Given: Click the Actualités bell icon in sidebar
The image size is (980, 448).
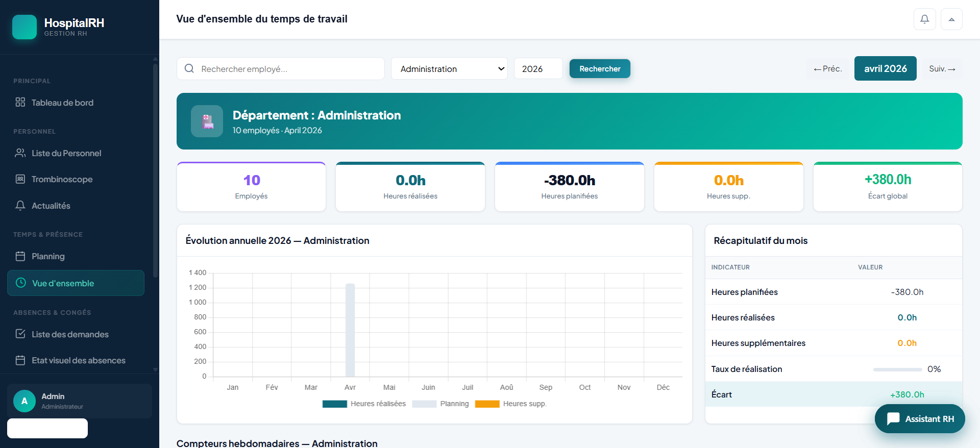Looking at the screenshot, I should 20,206.
